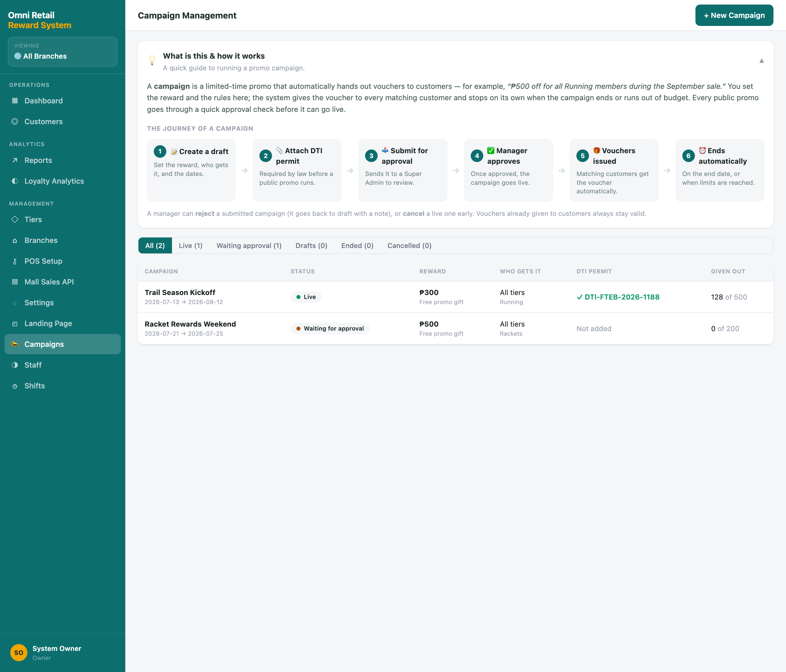Screen dimensions: 786x672
Task: Switch to the All (2) tab
Action: [155, 246]
